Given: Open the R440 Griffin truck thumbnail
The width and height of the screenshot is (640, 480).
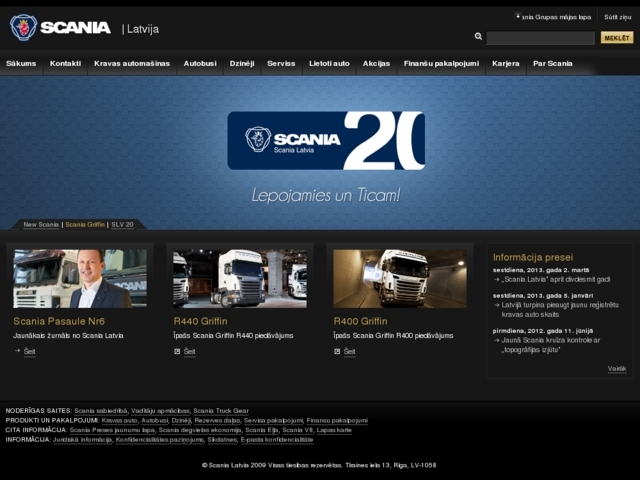Looking at the screenshot, I should pyautogui.click(x=240, y=279).
